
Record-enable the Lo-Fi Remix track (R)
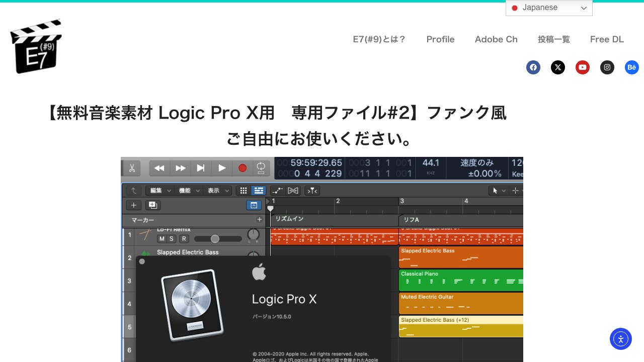[x=184, y=239]
